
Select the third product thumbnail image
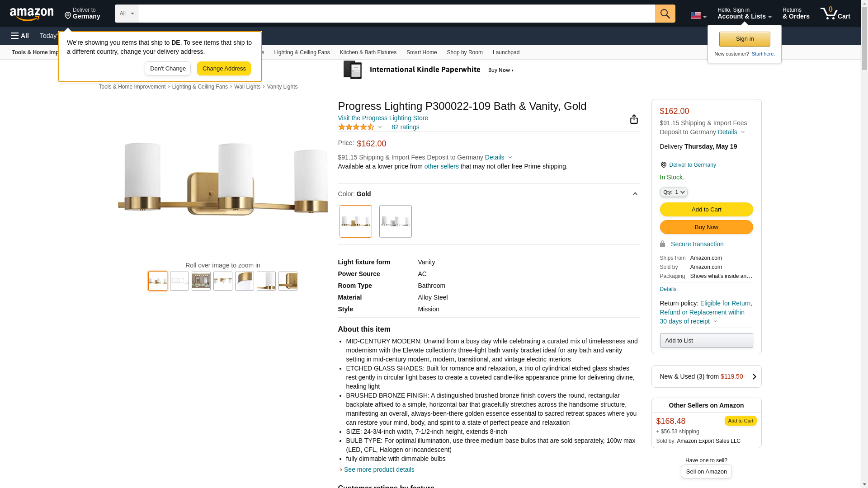tap(201, 281)
